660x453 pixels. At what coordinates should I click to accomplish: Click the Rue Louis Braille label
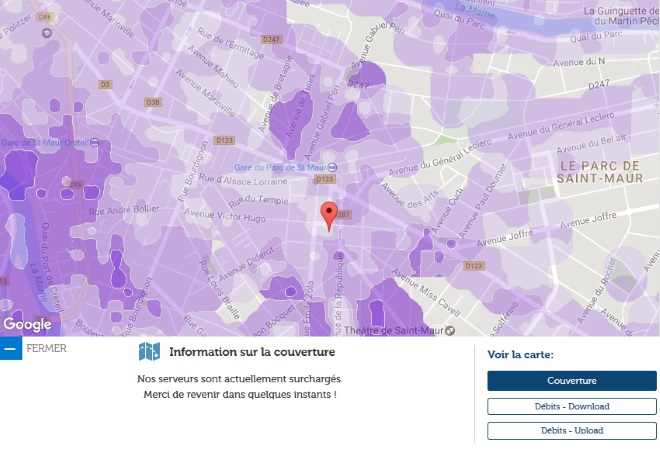pos(219,289)
